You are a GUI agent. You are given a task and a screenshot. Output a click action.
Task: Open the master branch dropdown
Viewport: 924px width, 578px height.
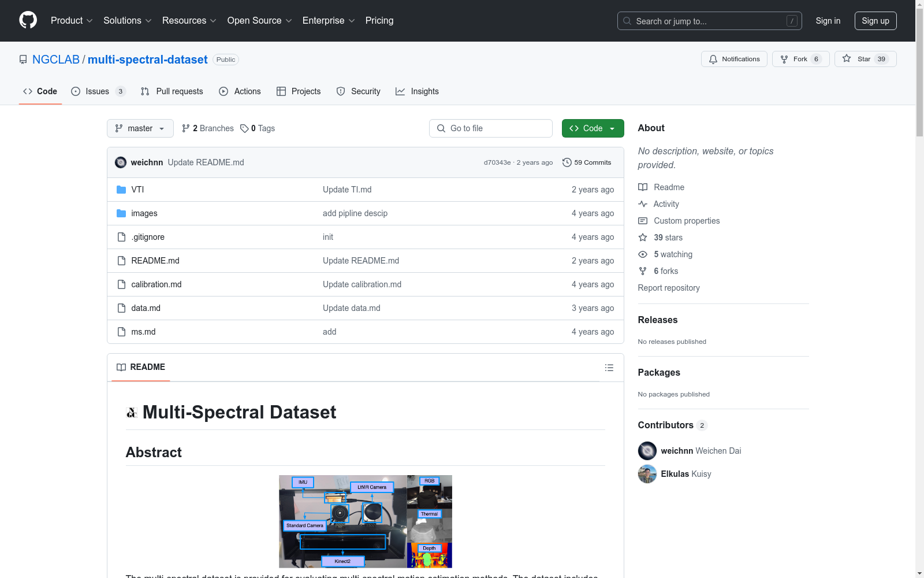140,128
